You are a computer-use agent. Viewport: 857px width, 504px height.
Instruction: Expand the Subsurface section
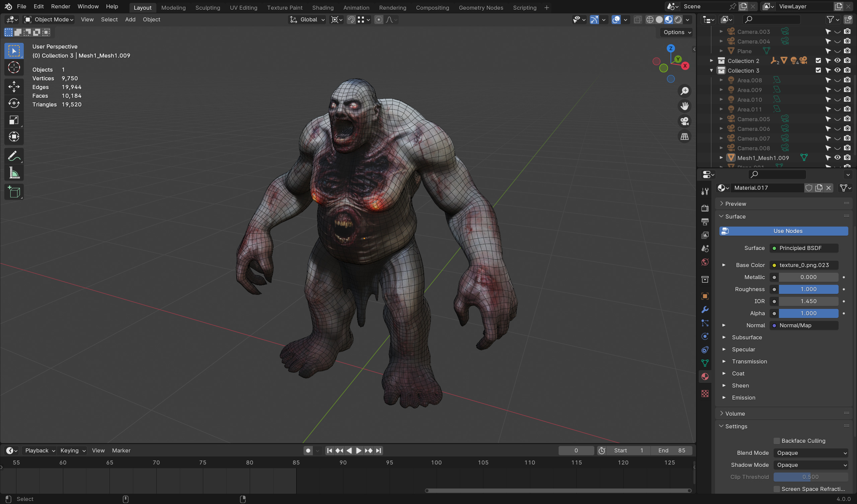(x=724, y=337)
